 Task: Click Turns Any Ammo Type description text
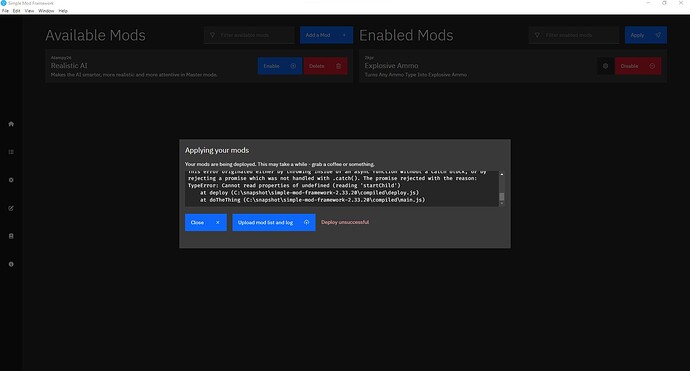tap(415, 75)
